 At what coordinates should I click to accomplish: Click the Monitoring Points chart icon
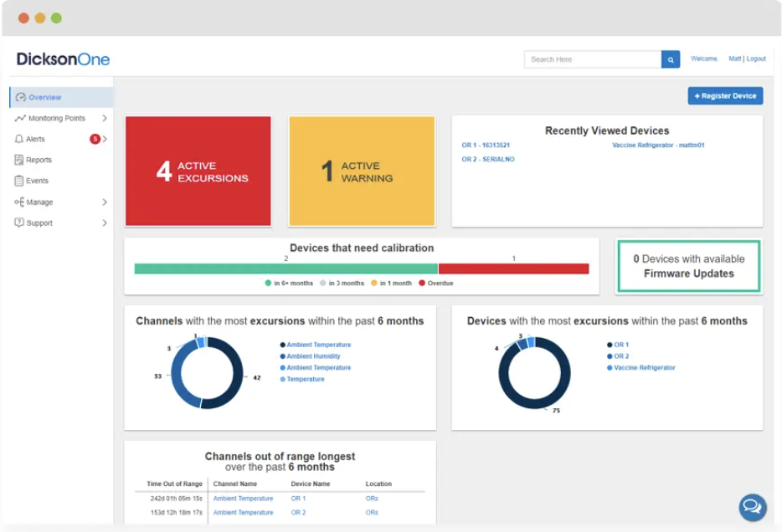tap(20, 119)
